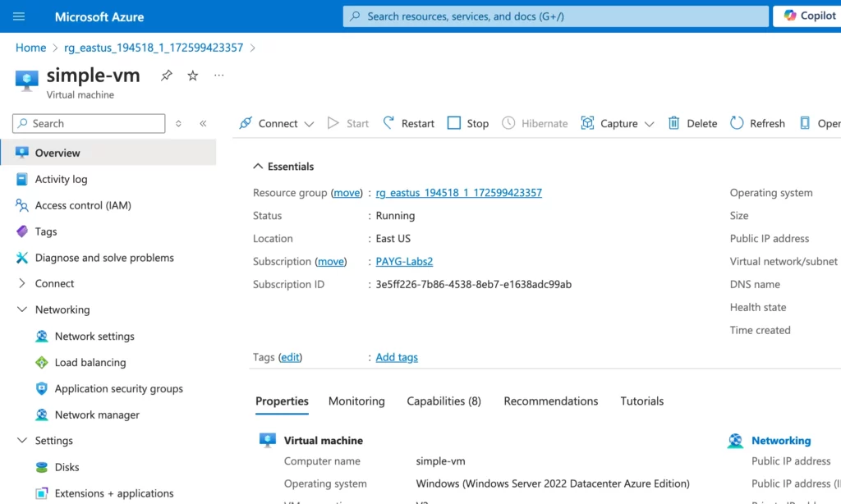The width and height of the screenshot is (841, 504).
Task: Click the simple-vm computer name value
Action: 440,461
